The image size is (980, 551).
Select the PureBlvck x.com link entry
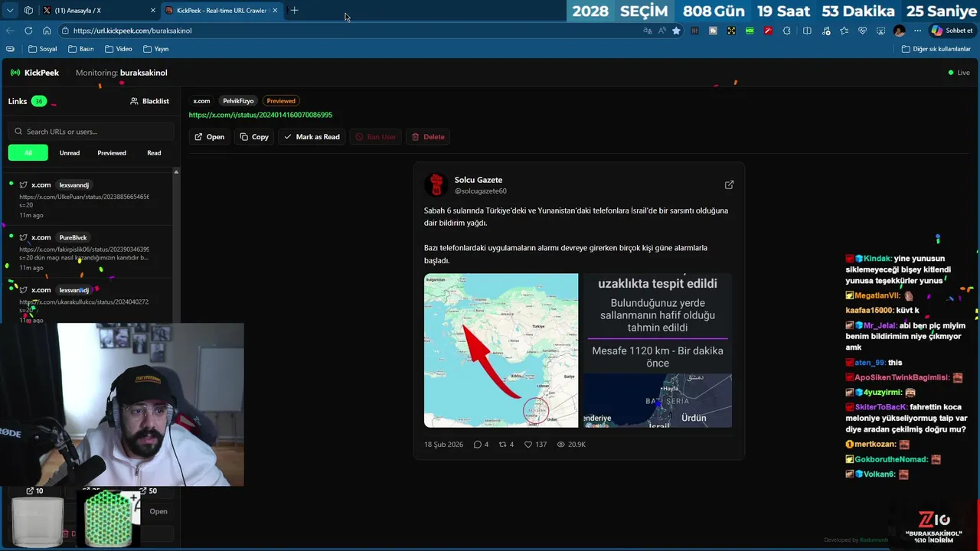click(87, 253)
